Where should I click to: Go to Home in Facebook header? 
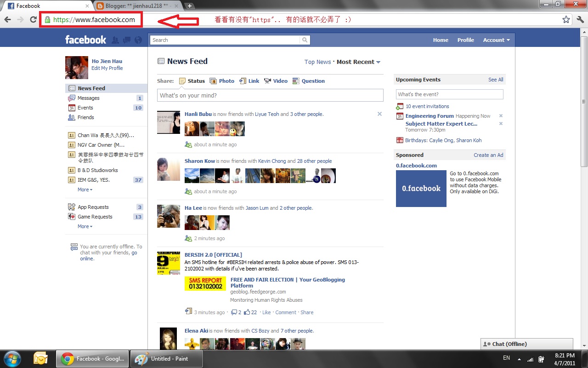point(441,40)
